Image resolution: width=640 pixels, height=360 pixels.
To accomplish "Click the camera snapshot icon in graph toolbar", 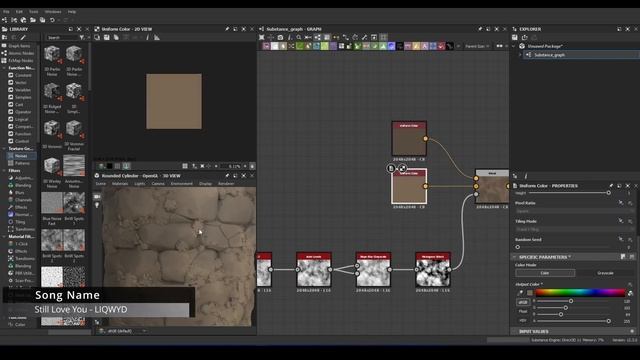I will [x=280, y=37].
